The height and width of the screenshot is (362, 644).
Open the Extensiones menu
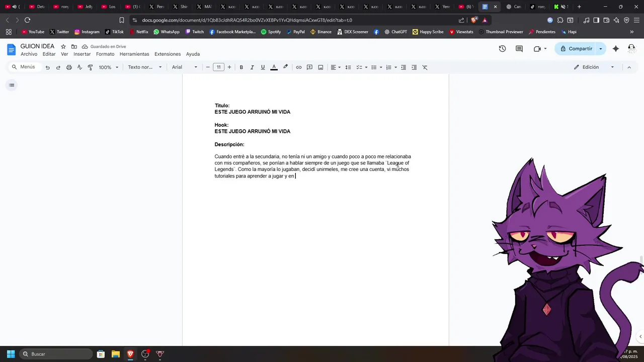pos(168,54)
